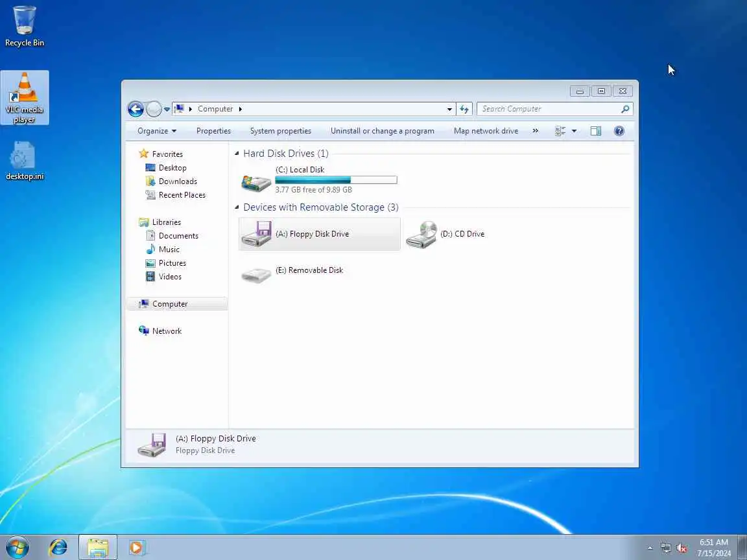Collapse the Hard Disk Drives group

tap(237, 154)
